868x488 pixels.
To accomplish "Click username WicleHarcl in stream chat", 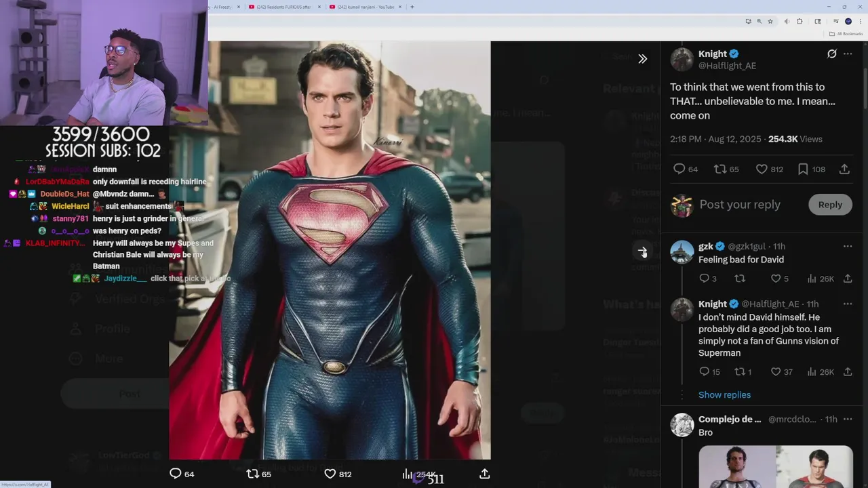I will 71,206.
